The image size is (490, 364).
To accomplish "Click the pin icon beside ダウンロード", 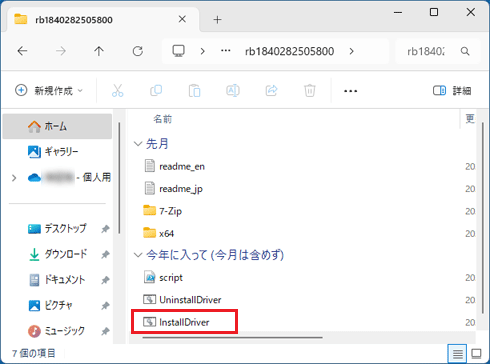I will tap(105, 255).
